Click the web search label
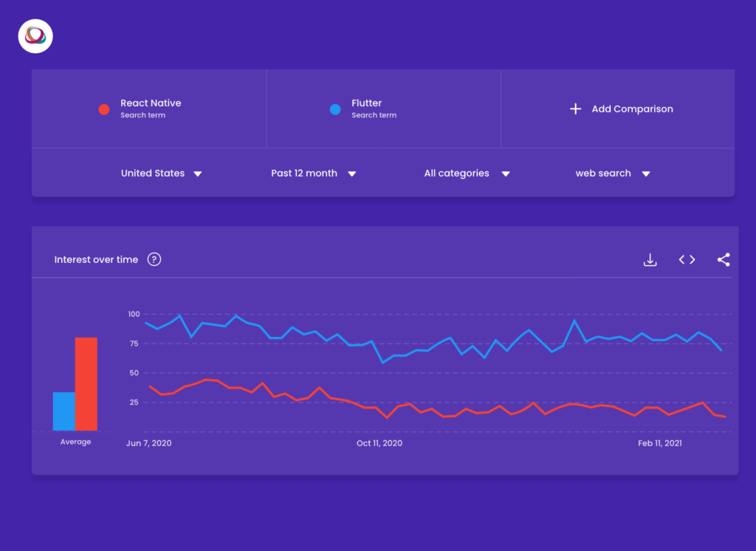The image size is (756, 551). coord(603,174)
